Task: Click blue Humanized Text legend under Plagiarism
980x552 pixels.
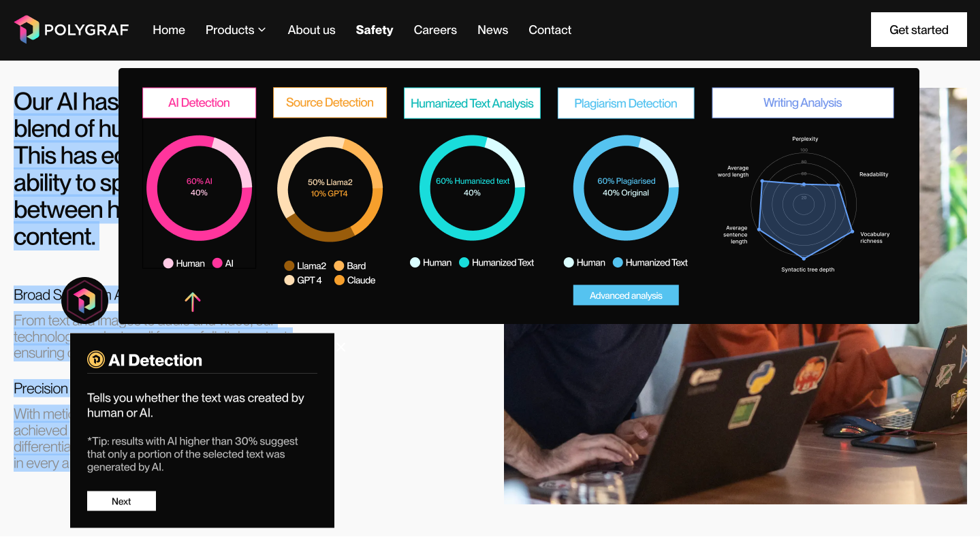Action: (x=650, y=263)
